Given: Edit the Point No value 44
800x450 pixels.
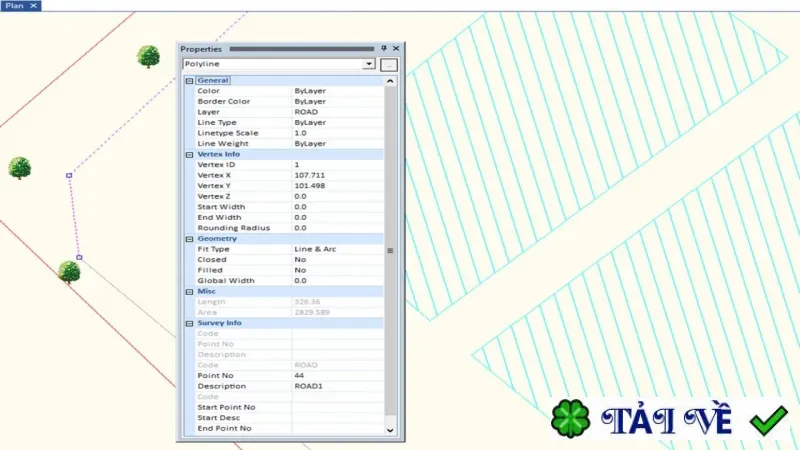Looking at the screenshot, I should tap(338, 376).
